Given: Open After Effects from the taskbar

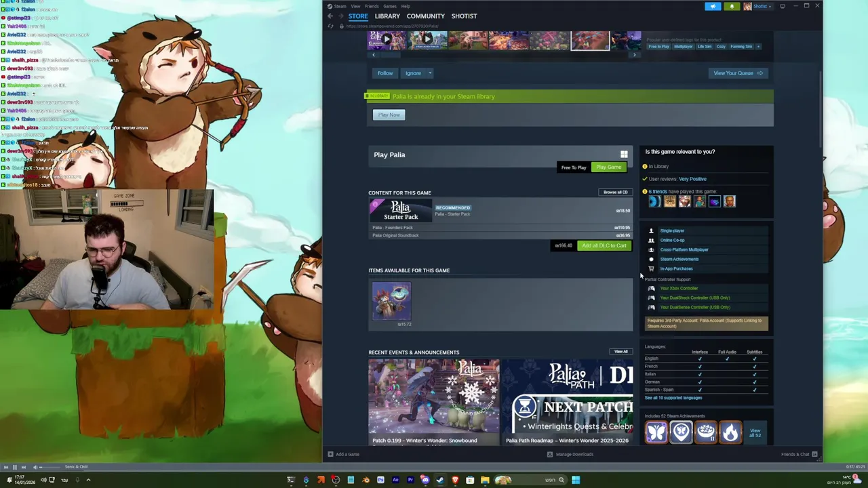Looking at the screenshot, I should [395, 480].
